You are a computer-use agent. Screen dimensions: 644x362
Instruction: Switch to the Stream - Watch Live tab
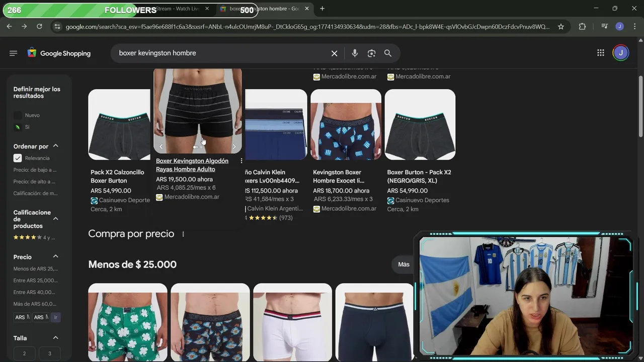(177, 9)
